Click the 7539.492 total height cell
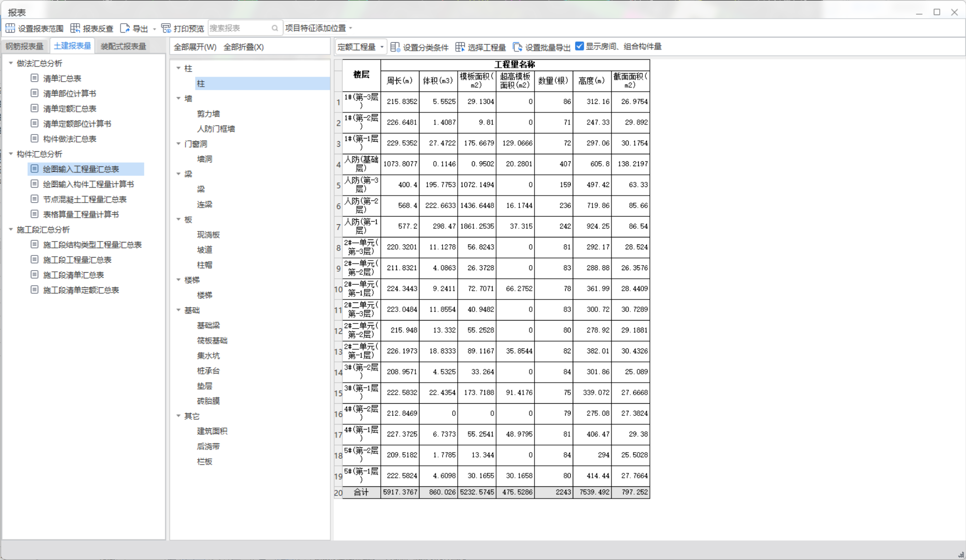 pyautogui.click(x=592, y=492)
